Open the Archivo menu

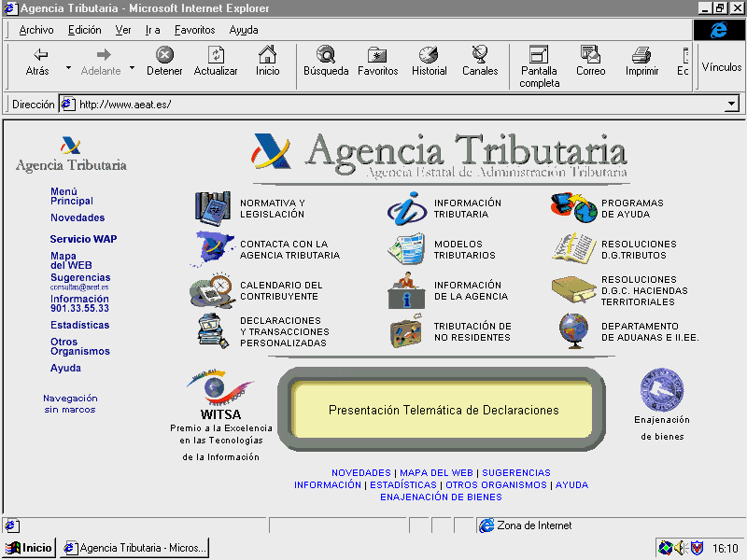click(x=36, y=30)
